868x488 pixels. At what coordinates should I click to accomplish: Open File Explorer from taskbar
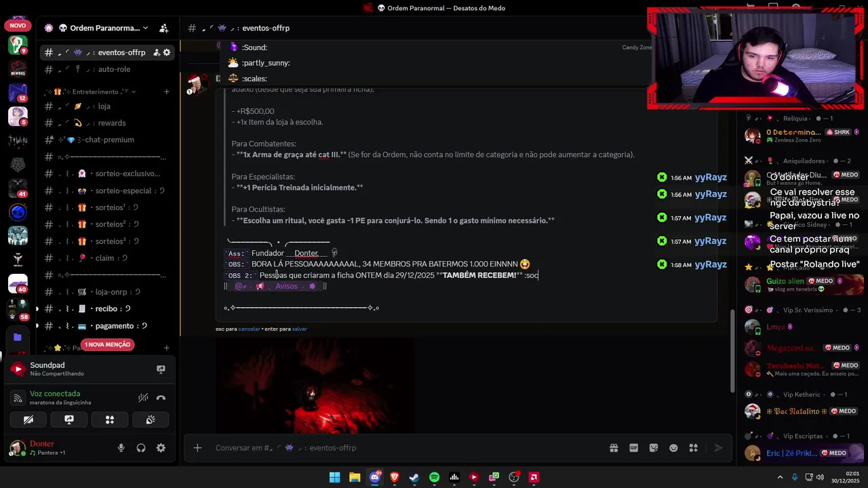tap(355, 477)
